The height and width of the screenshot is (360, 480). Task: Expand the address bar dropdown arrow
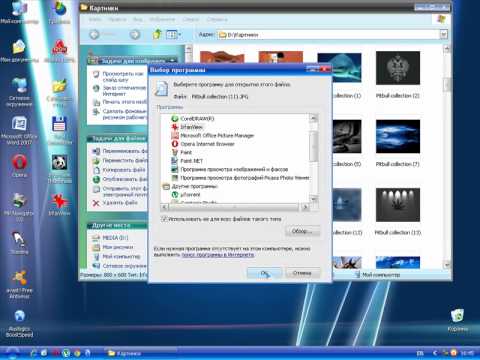[x=443, y=34]
